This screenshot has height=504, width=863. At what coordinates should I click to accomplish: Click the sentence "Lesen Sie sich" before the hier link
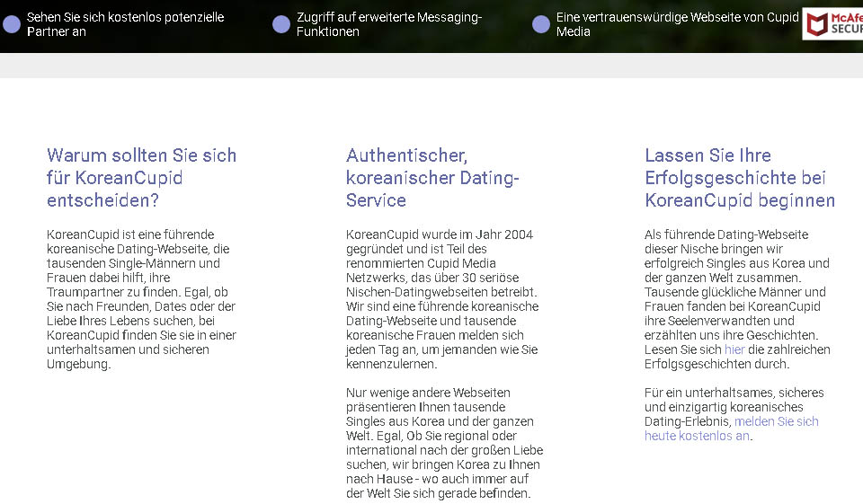(x=683, y=349)
